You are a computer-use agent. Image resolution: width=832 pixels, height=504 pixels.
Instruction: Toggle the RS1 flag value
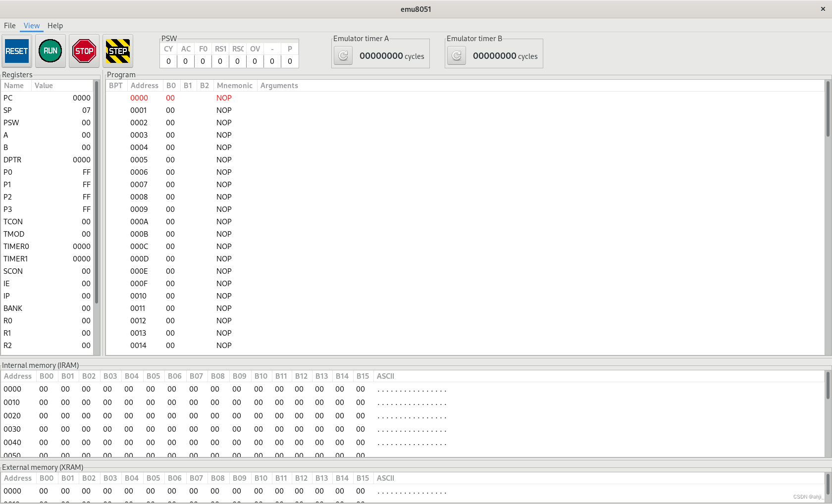click(220, 61)
